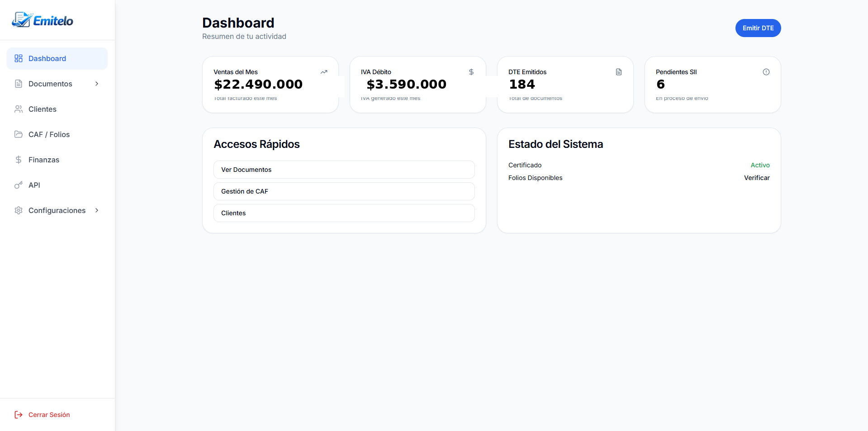Select the API key icon
The image size is (868, 431).
(18, 185)
